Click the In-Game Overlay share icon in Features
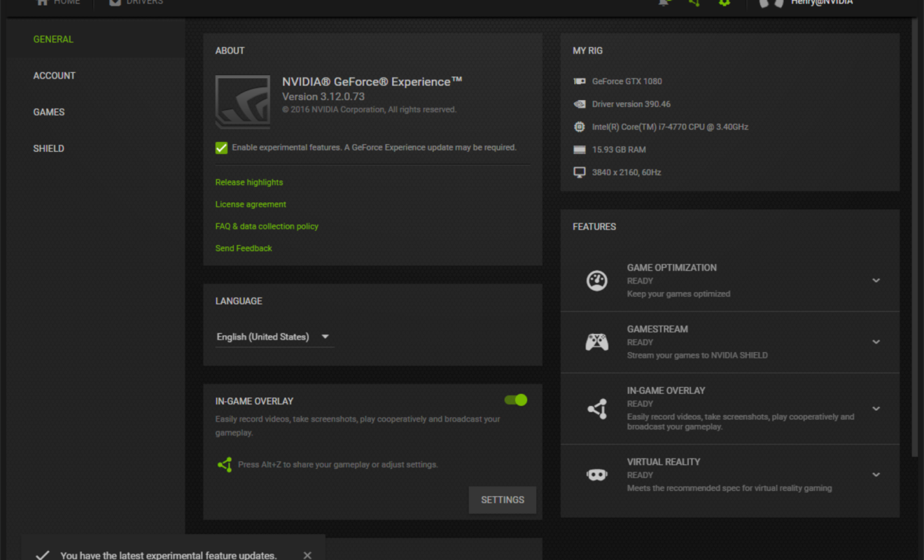 pos(597,409)
